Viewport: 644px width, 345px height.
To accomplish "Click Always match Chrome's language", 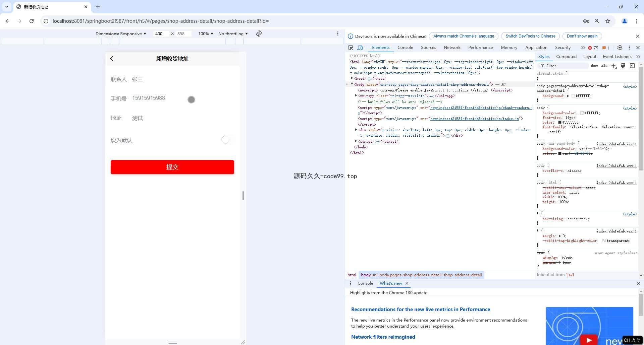I will click(x=464, y=36).
